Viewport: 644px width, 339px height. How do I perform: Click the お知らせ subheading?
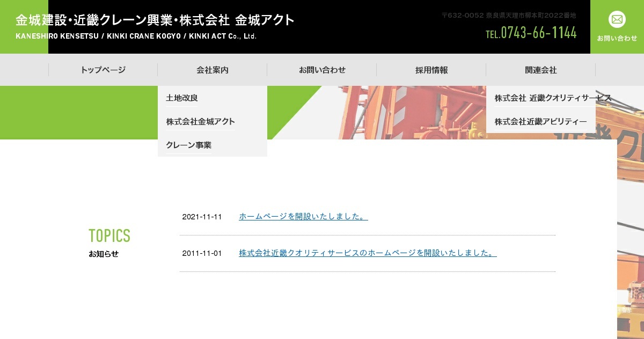pos(104,254)
